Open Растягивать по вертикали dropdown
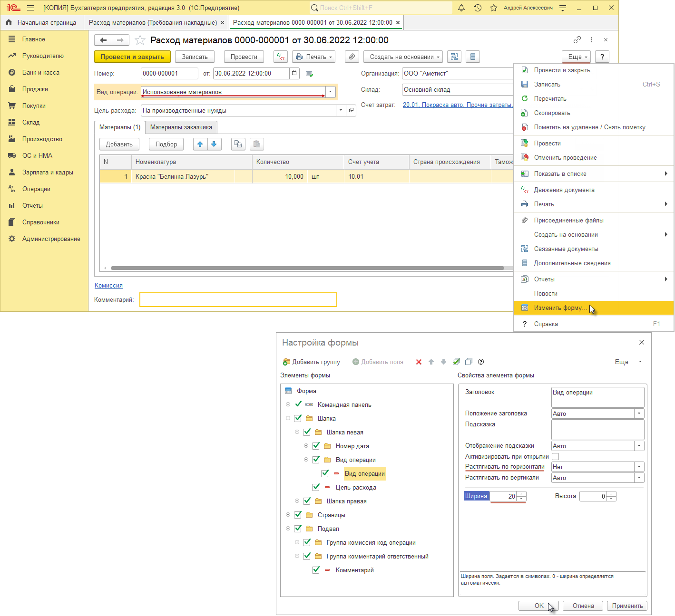Image resolution: width=675 pixels, height=616 pixels. pyautogui.click(x=639, y=478)
